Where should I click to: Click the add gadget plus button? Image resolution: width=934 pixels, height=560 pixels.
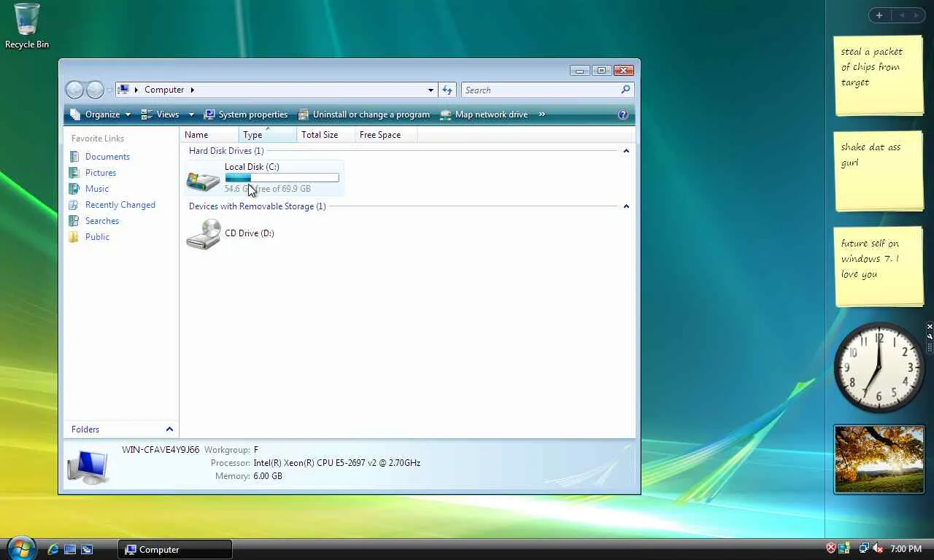point(879,15)
